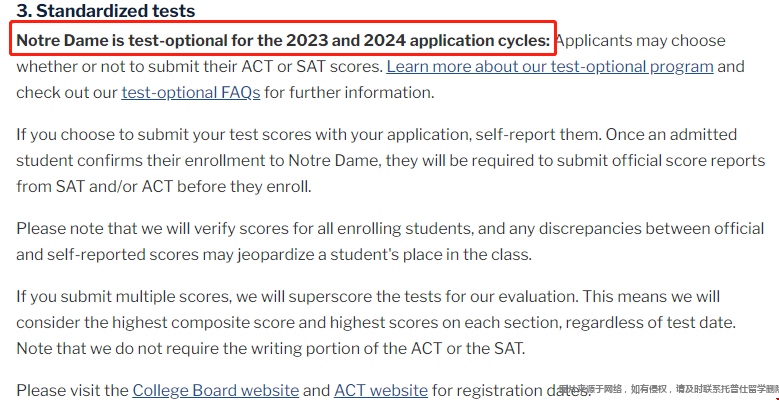
Task: Click the red highlight box around bold text
Action: click(283, 38)
